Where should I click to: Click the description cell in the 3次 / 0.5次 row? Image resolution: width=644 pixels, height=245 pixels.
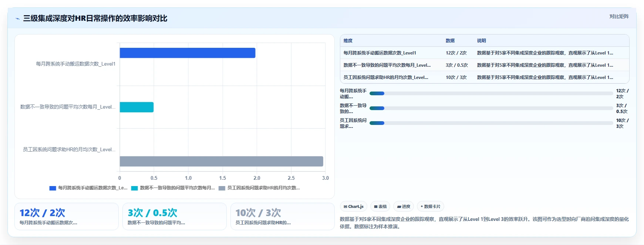tap(545, 65)
